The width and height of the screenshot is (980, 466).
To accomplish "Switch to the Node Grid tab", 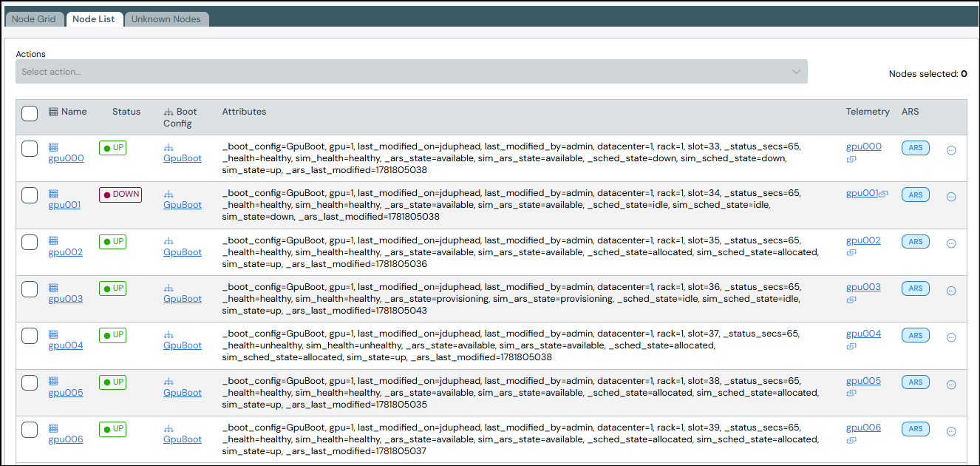I will click(x=34, y=19).
